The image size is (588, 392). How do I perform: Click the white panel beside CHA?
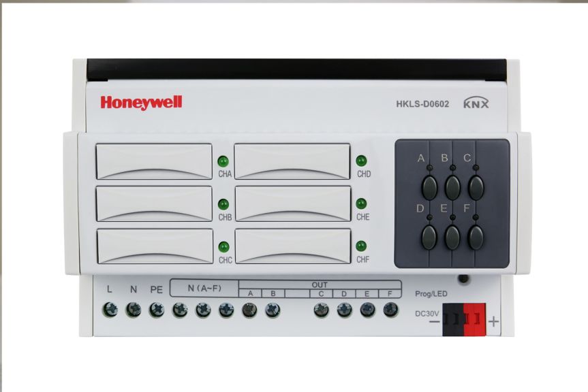[x=154, y=161]
